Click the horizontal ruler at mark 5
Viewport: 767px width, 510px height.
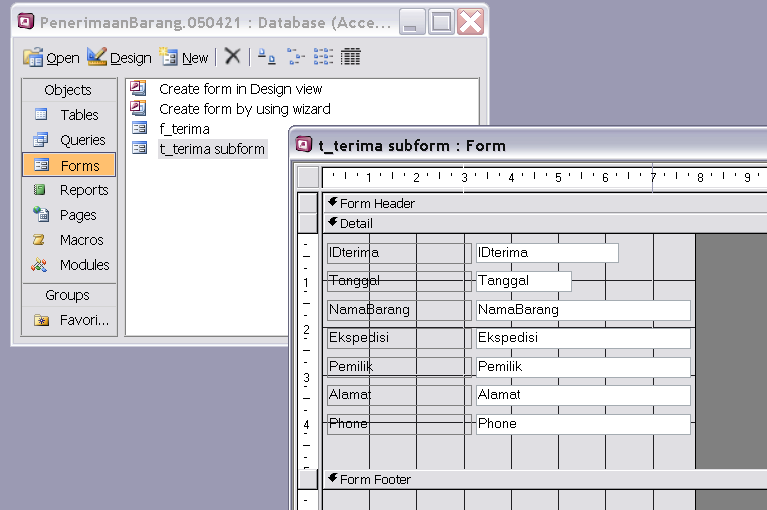click(x=558, y=177)
